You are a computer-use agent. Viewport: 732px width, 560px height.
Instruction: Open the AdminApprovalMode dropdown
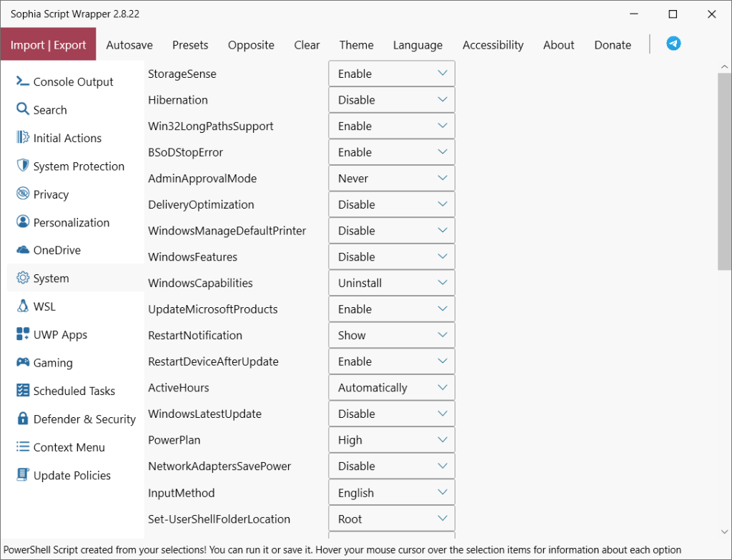391,179
